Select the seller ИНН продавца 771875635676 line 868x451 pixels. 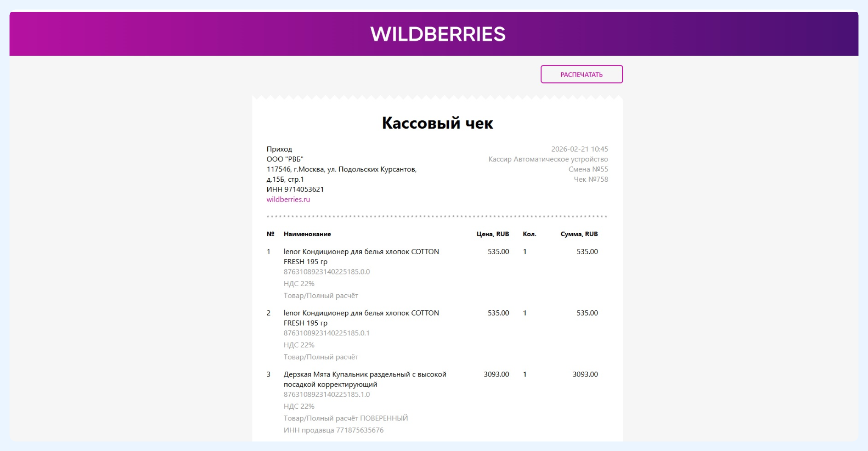333,430
